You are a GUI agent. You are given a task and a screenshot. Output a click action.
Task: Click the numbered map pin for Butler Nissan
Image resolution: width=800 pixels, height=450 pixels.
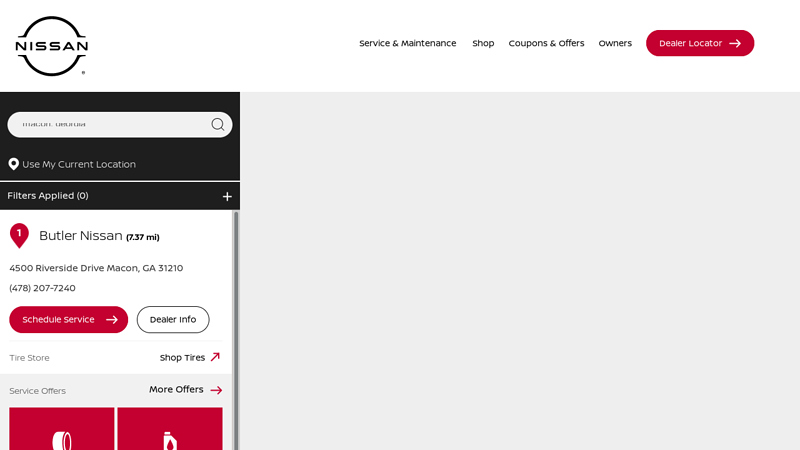[19, 236]
